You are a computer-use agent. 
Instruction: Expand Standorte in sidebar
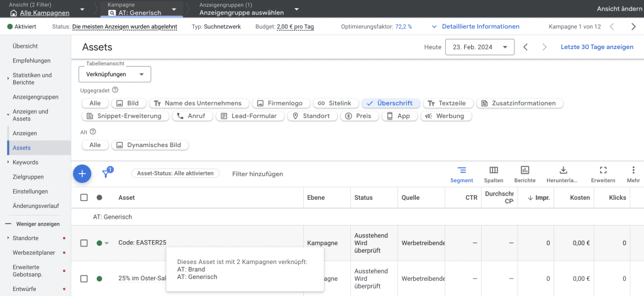pyautogui.click(x=8, y=238)
